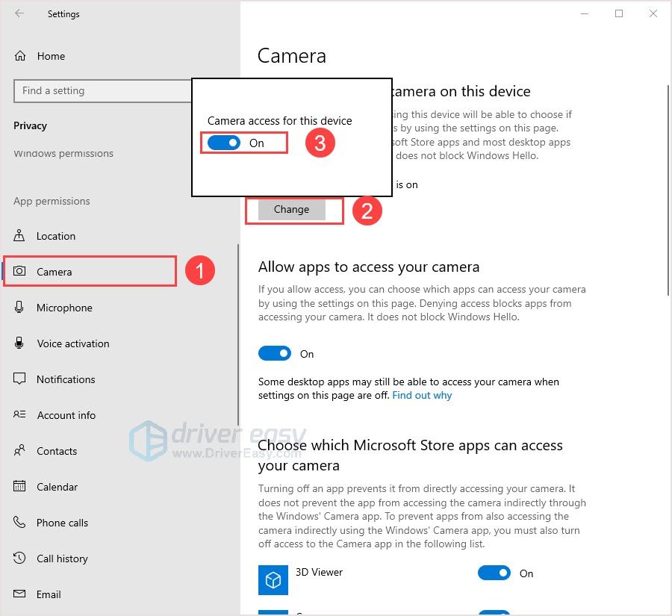672x616 pixels.
Task: Open Account info permissions
Action: [66, 415]
